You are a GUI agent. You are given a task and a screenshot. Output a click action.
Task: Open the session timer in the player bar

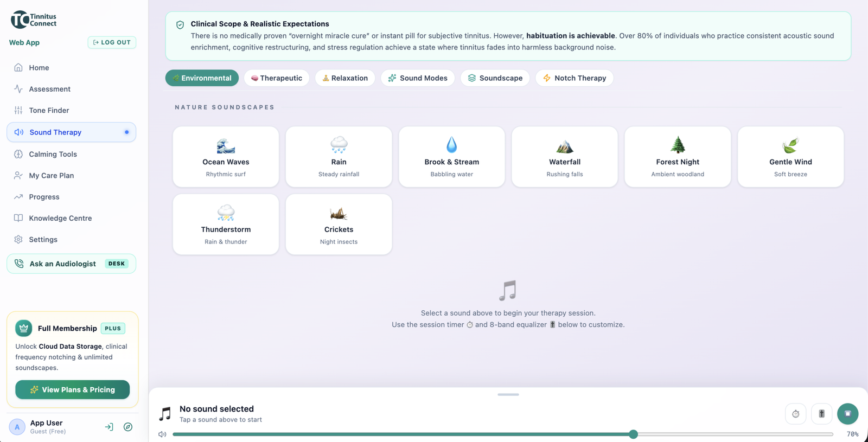795,414
